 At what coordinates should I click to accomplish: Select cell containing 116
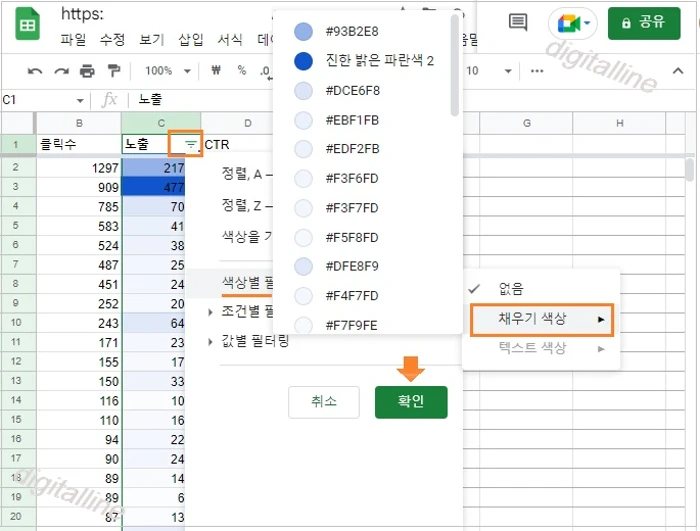(79, 401)
